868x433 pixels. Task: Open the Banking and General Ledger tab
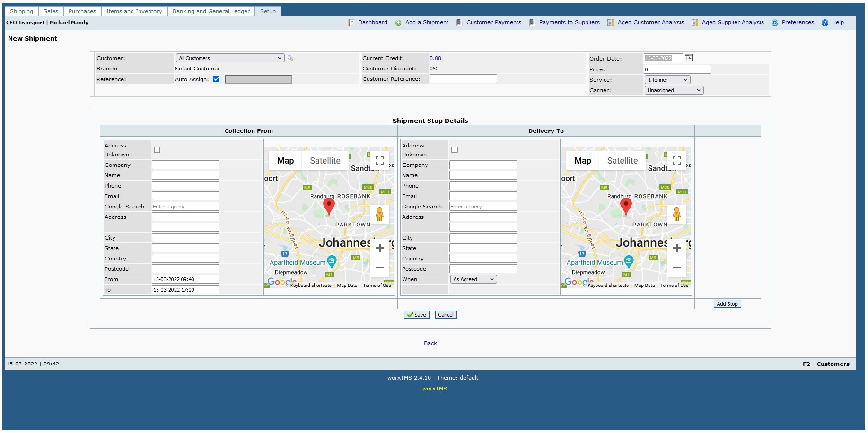coord(211,11)
